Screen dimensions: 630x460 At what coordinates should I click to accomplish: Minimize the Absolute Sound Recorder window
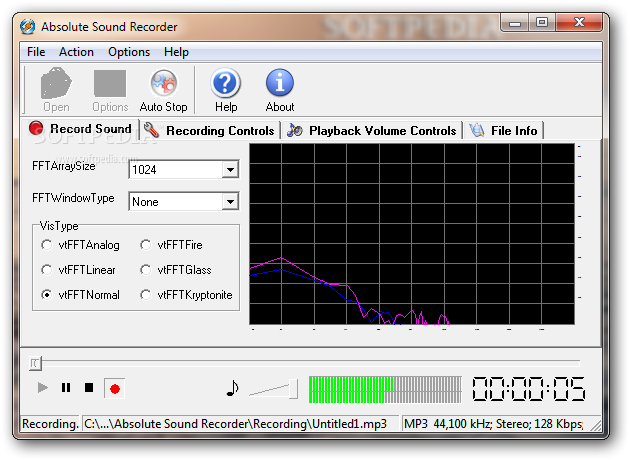515,22
